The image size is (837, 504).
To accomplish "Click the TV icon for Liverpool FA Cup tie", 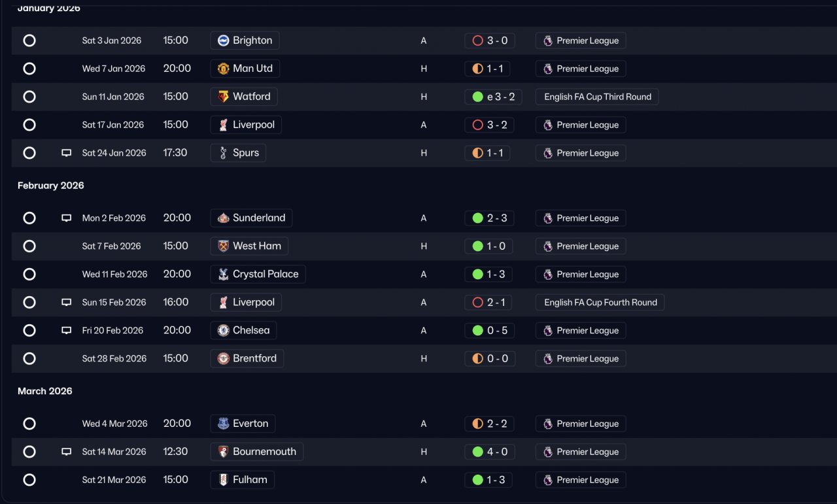I will coord(66,303).
